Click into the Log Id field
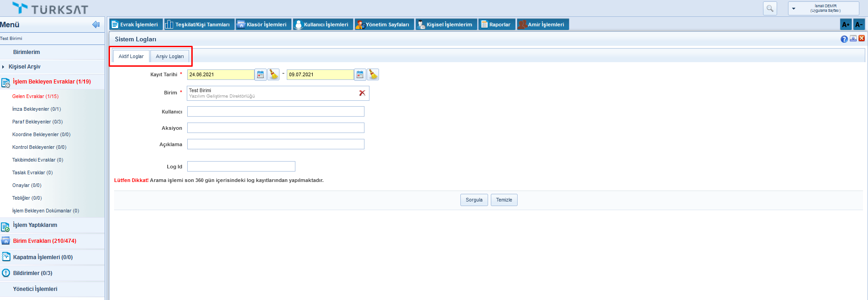The width and height of the screenshot is (868, 300). point(241,167)
